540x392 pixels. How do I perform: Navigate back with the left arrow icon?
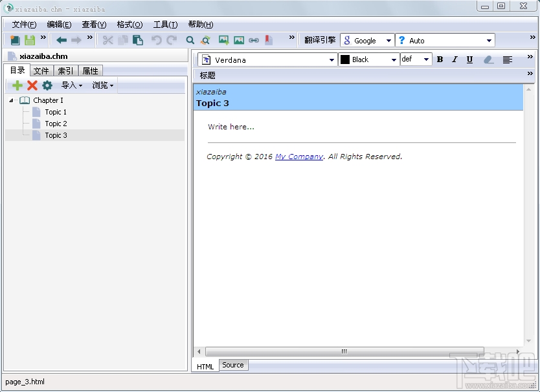[x=60, y=39]
